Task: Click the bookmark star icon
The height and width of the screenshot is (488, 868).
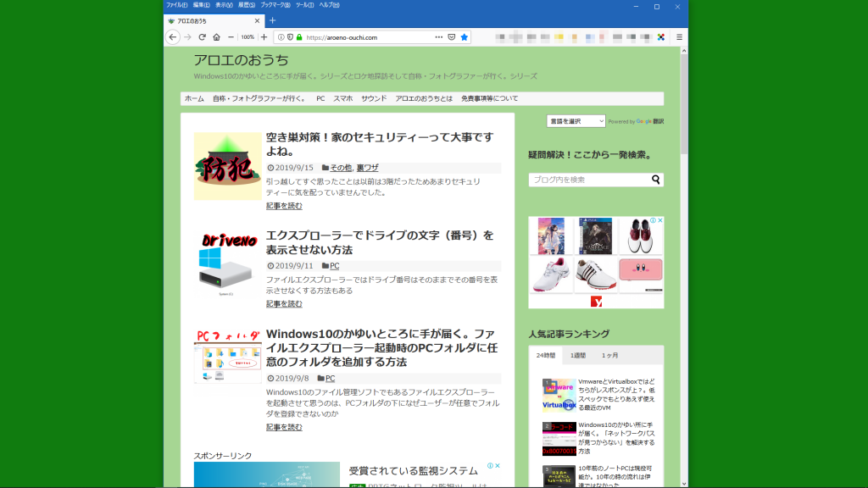Action: (x=464, y=37)
